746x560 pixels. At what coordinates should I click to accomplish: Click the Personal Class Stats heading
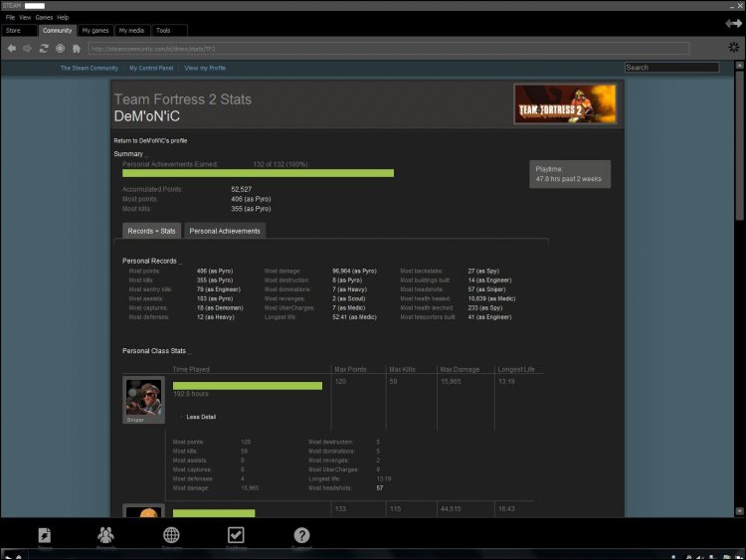click(153, 351)
